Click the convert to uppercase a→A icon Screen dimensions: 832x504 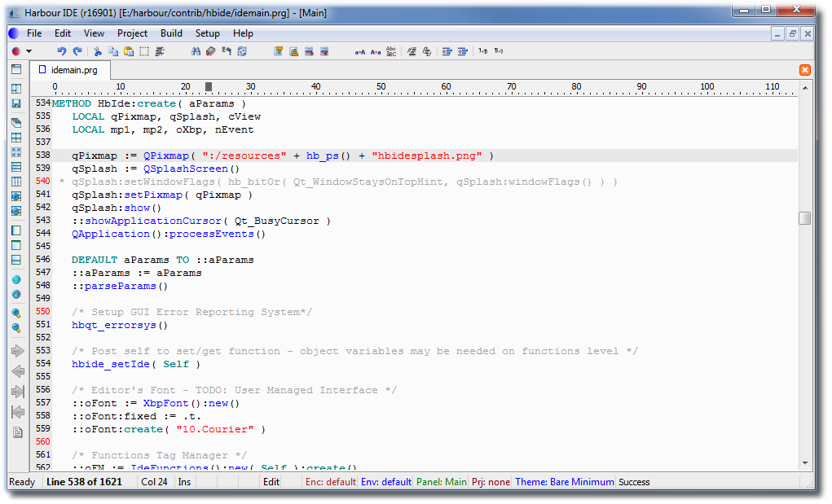tap(360, 51)
